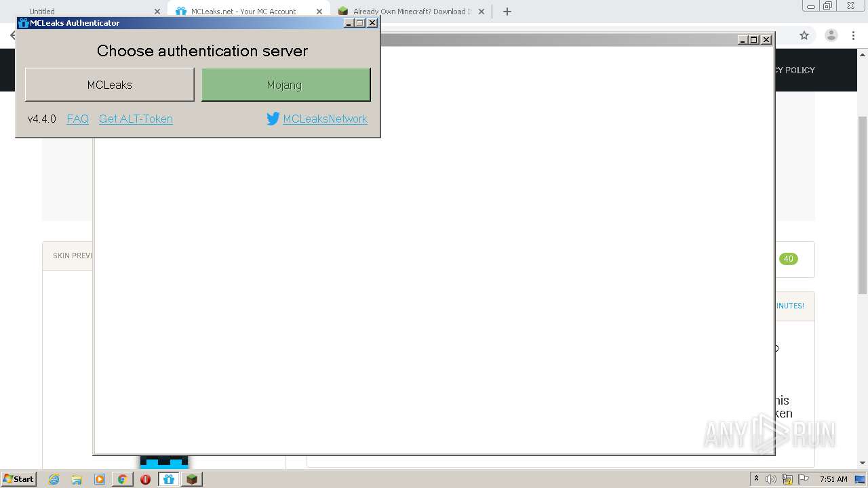The height and width of the screenshot is (488, 868).
Task: Open the volume speaker tray icon
Action: [771, 479]
